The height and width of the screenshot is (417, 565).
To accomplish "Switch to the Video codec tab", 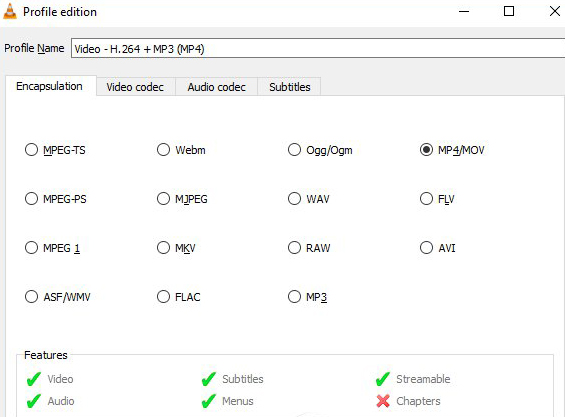I will (x=135, y=87).
